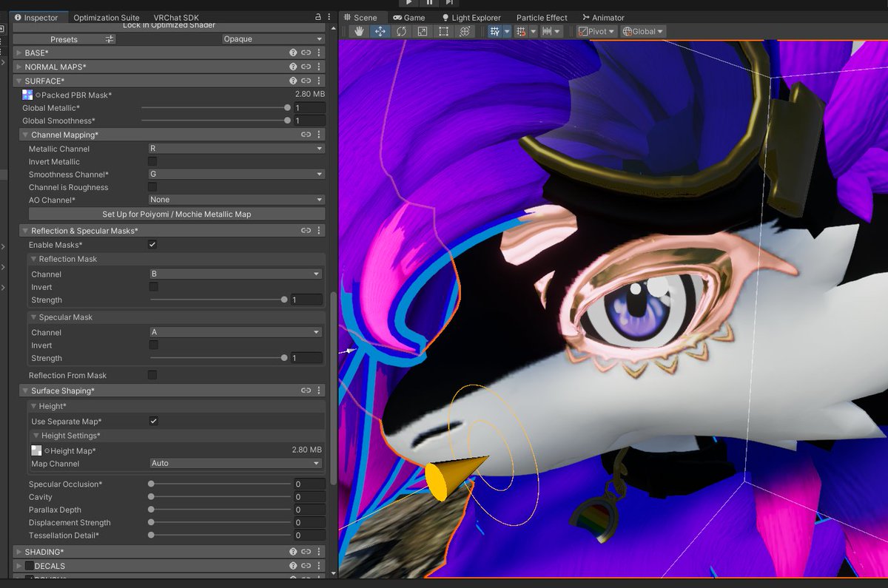Open the AO Channel dropdown
The image size is (888, 588).
click(x=236, y=200)
